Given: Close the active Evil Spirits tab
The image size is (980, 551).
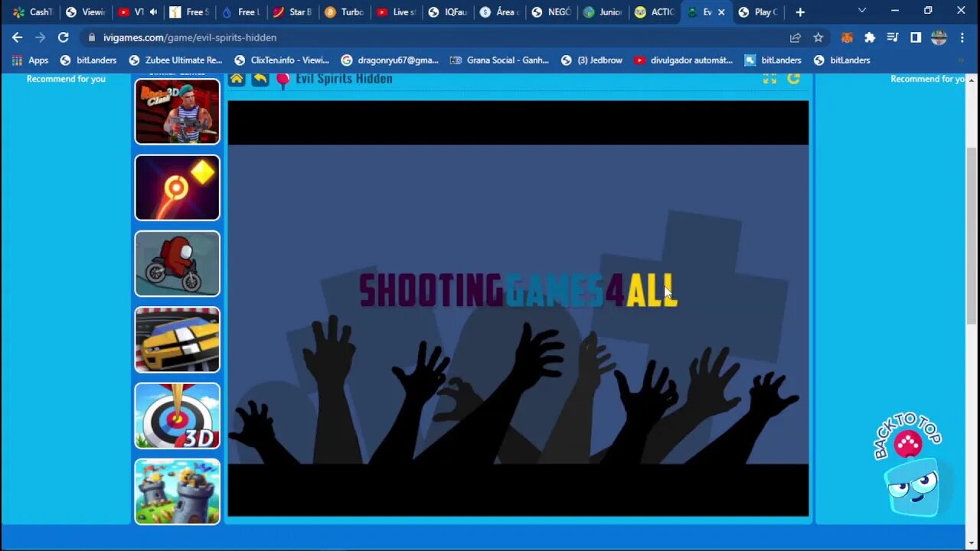Looking at the screenshot, I should [721, 12].
